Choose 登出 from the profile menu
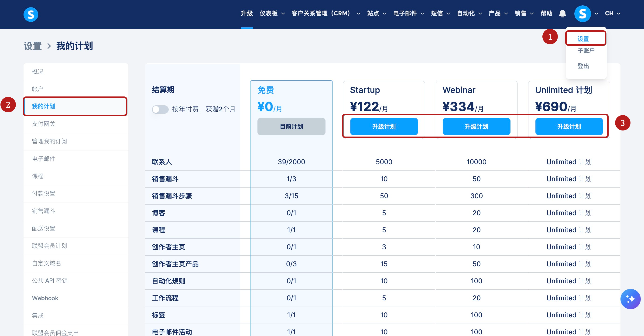Image resolution: width=644 pixels, height=336 pixels. click(583, 66)
